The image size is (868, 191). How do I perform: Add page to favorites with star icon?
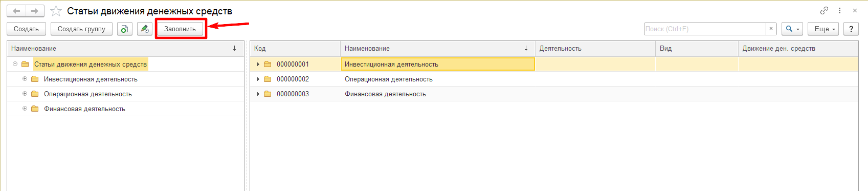pos(56,11)
